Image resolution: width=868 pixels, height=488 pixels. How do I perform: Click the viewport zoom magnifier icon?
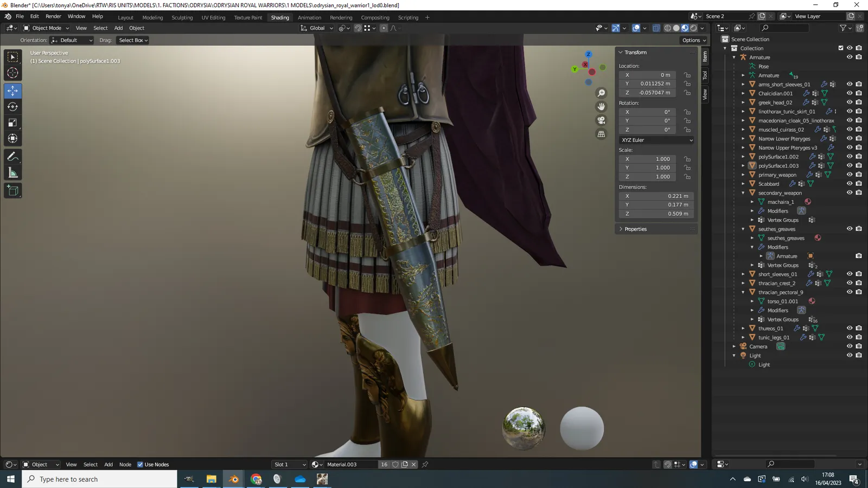(x=601, y=93)
